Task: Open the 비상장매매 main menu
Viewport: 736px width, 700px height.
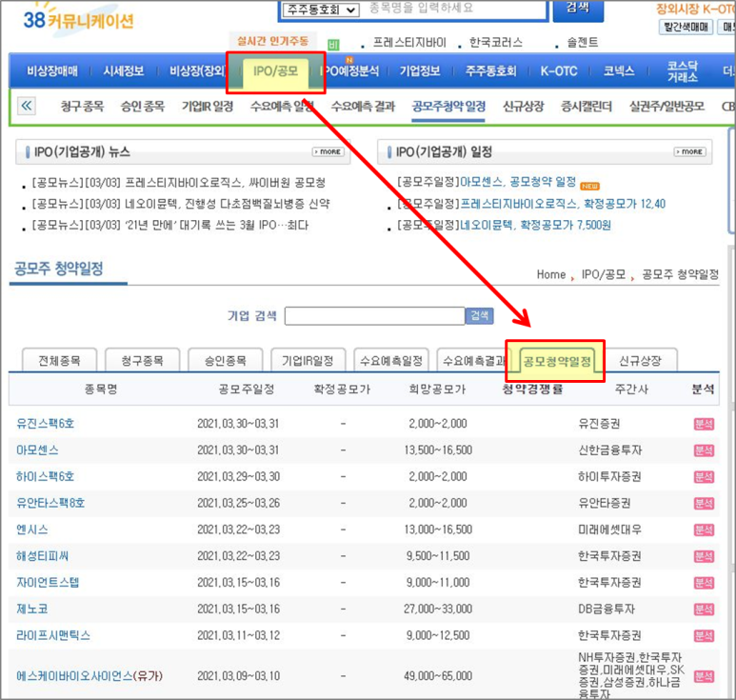Action: (52, 70)
